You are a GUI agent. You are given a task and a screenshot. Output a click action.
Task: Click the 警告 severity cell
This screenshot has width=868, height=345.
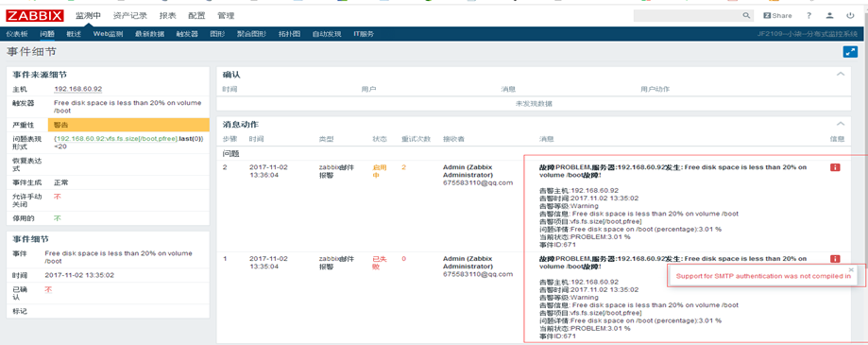(129, 125)
